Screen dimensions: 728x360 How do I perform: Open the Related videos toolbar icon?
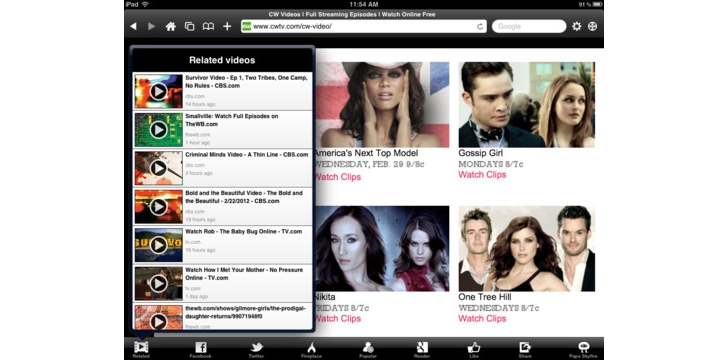coord(141,349)
